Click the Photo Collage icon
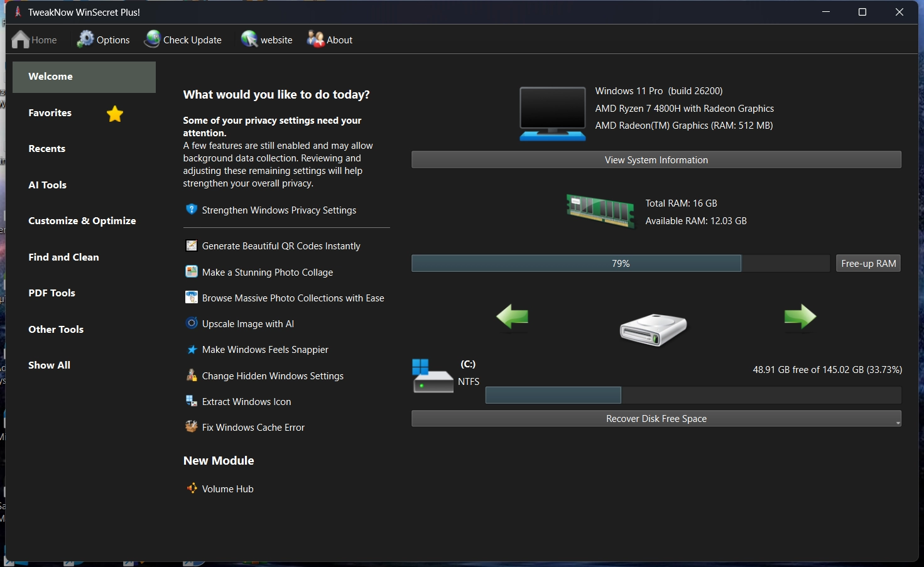This screenshot has width=924, height=567. (x=192, y=271)
